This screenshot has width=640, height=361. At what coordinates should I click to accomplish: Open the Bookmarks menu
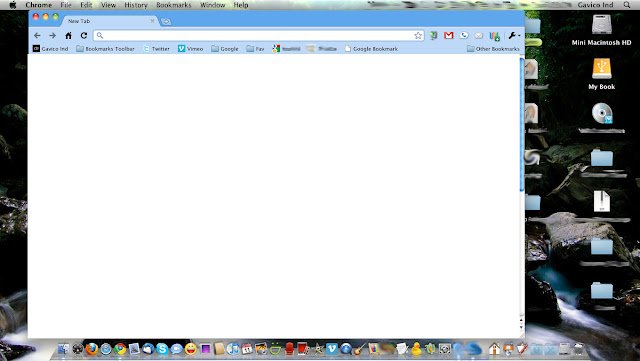point(173,5)
